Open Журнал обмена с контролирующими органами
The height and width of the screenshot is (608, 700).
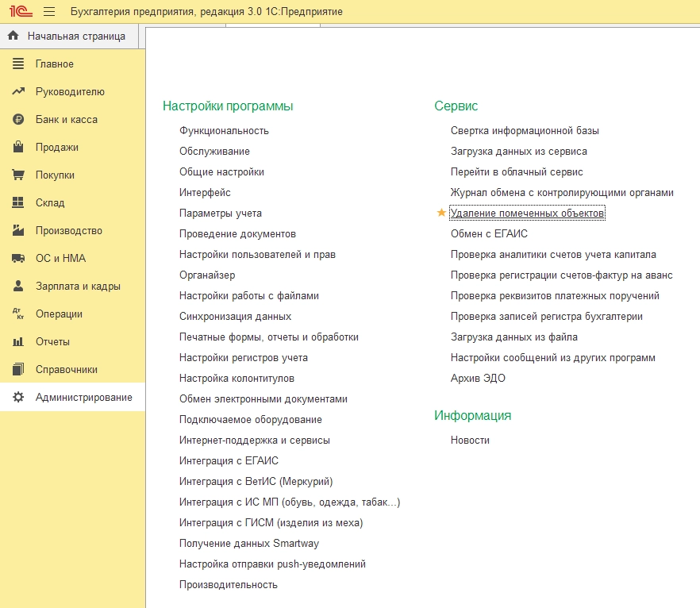coord(562,192)
